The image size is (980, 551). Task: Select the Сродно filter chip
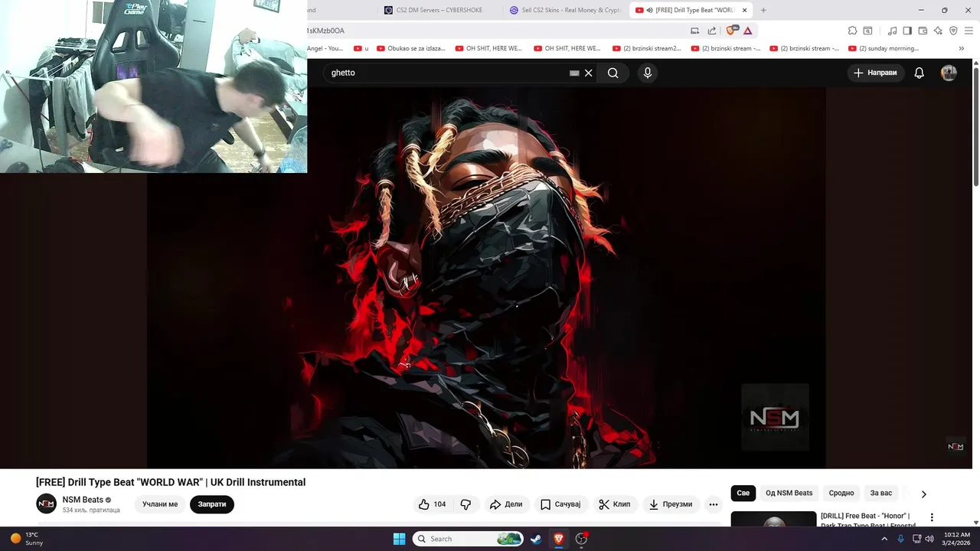point(841,494)
